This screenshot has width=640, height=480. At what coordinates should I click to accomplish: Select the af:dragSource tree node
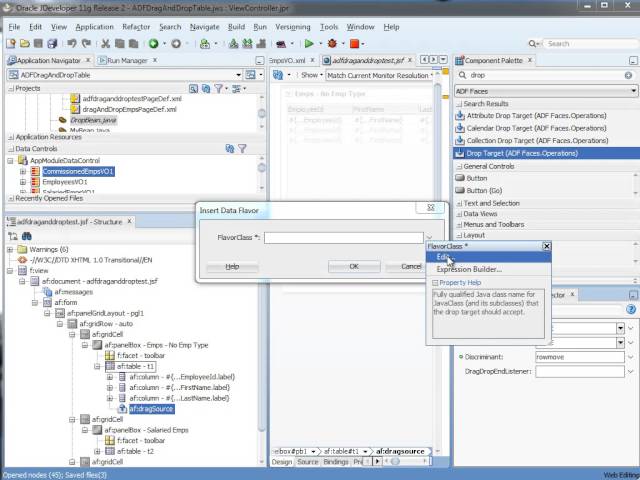tap(151, 409)
